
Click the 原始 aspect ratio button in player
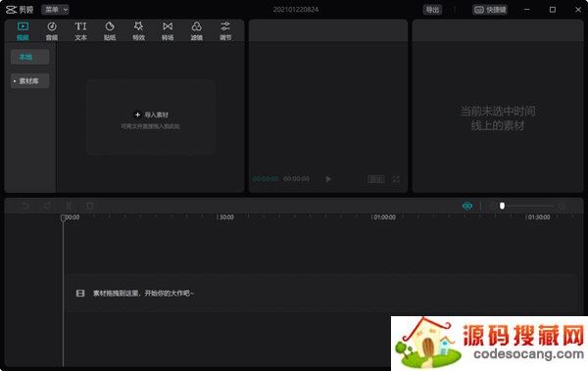[x=375, y=179]
